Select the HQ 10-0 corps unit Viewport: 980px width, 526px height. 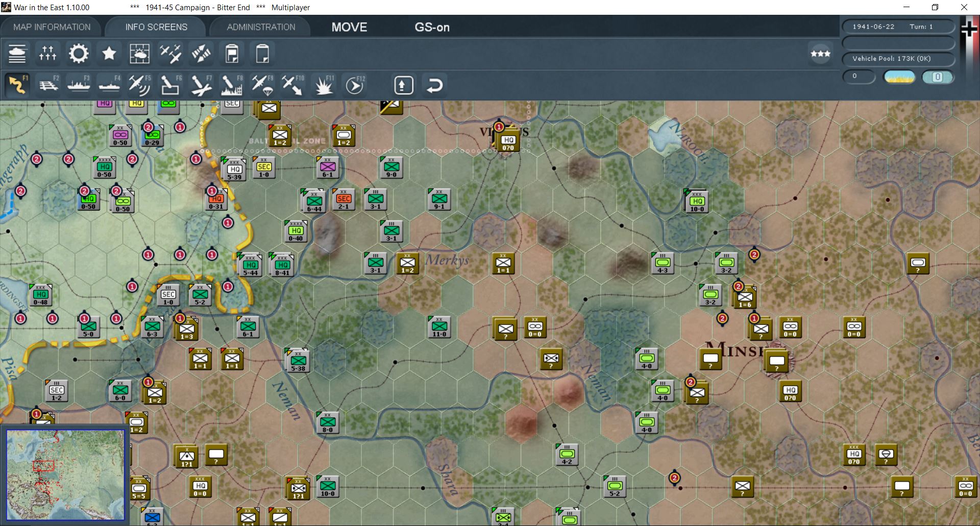[697, 202]
